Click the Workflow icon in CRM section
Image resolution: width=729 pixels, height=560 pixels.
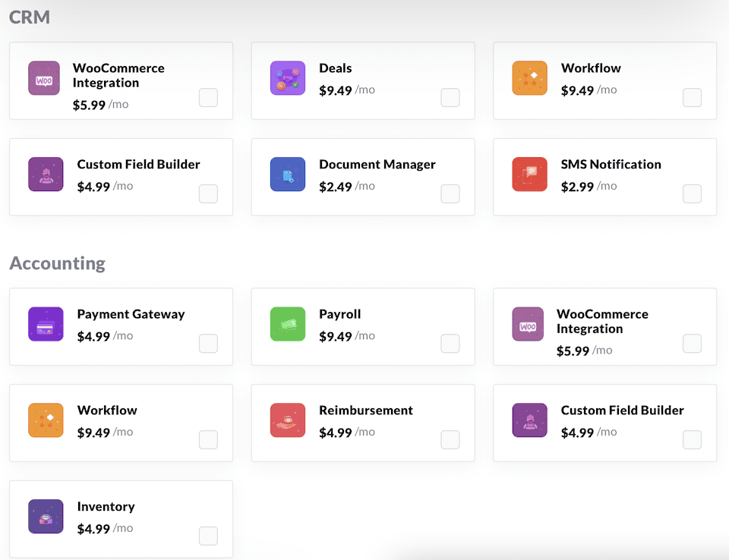click(529, 78)
